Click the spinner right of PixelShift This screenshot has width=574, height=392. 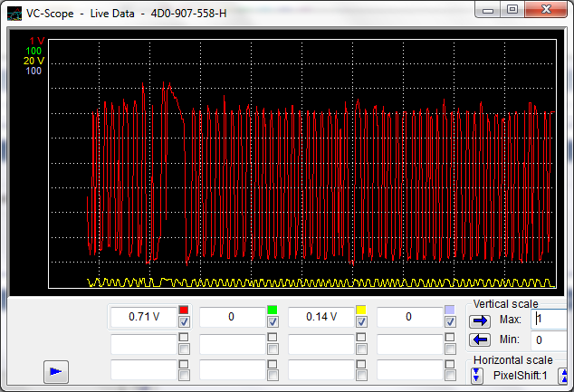coord(562,375)
